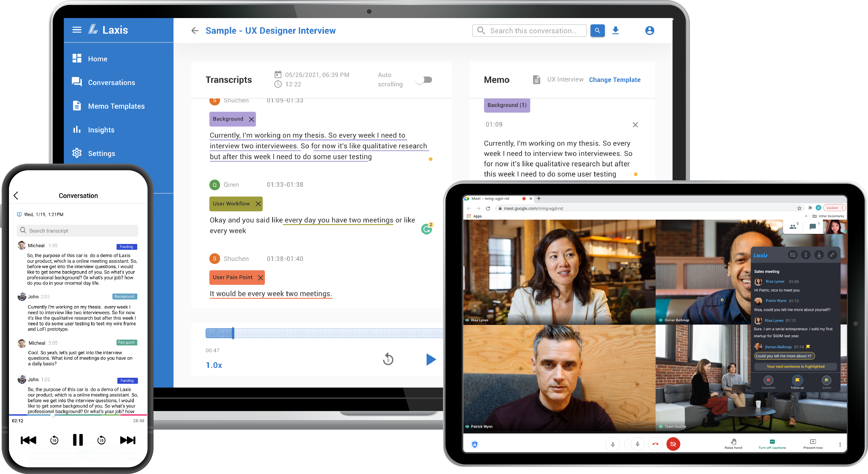Forward 10 seconds on phone player
Image resolution: width=868 pixels, height=474 pixels.
[x=101, y=440]
